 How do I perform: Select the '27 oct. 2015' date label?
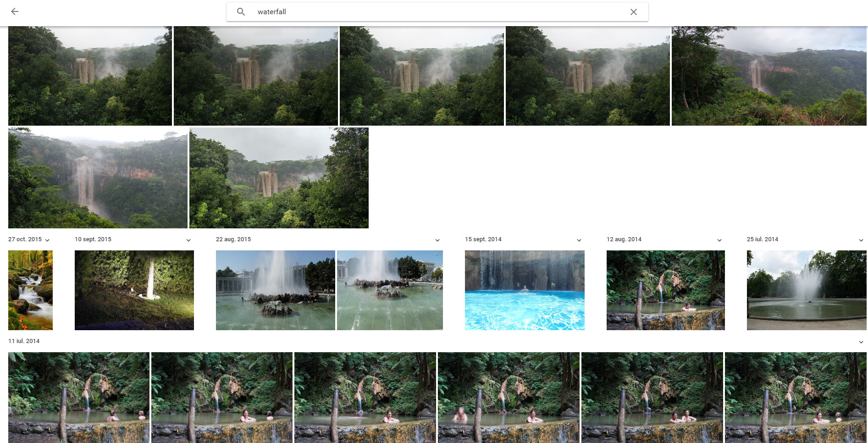click(x=25, y=239)
